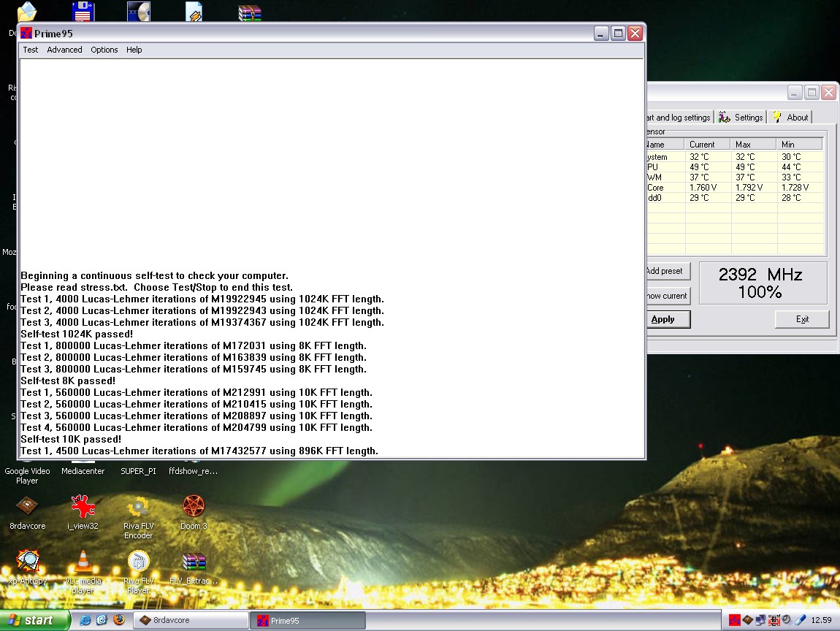
Task: Click the Apply button in 8rdavcore
Action: 668,319
